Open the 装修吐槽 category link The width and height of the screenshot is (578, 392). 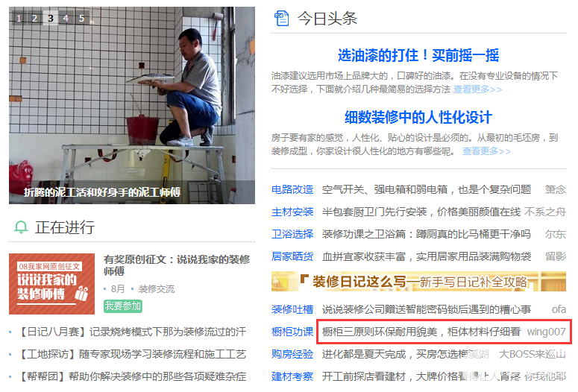292,309
